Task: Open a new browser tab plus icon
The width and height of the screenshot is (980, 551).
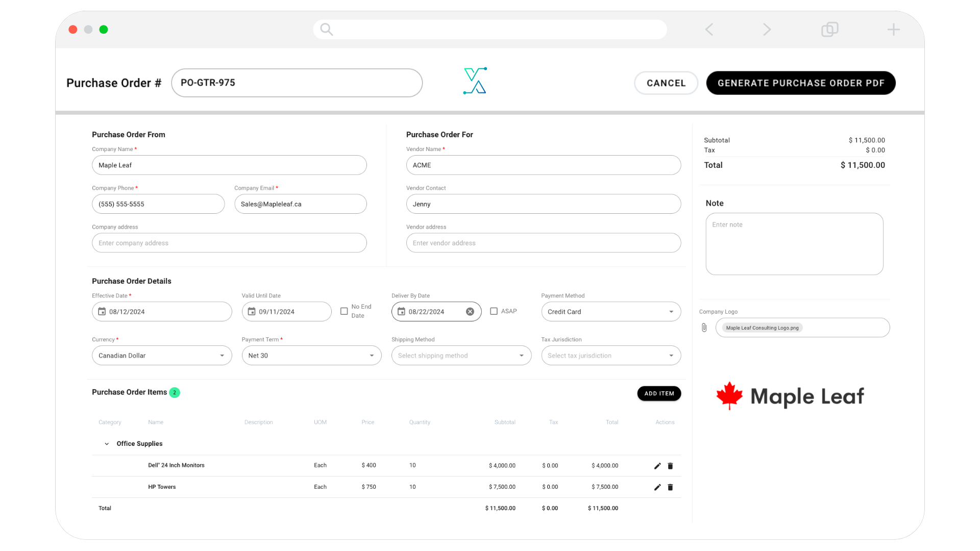Action: click(x=893, y=30)
